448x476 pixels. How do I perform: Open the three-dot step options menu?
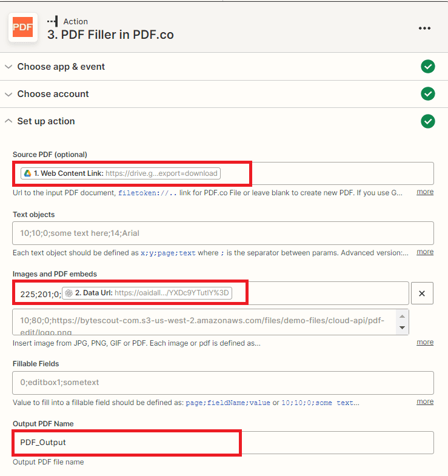424,28
